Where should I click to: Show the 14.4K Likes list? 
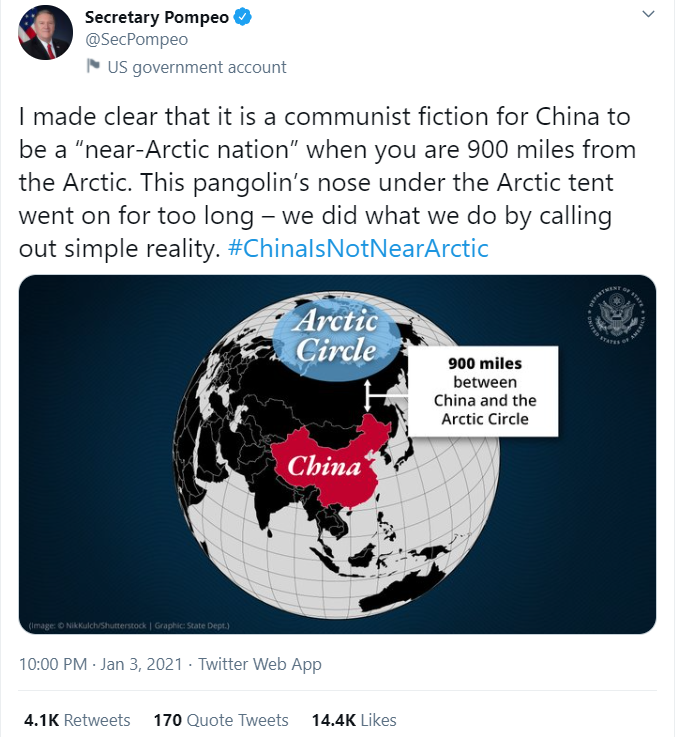(x=355, y=720)
